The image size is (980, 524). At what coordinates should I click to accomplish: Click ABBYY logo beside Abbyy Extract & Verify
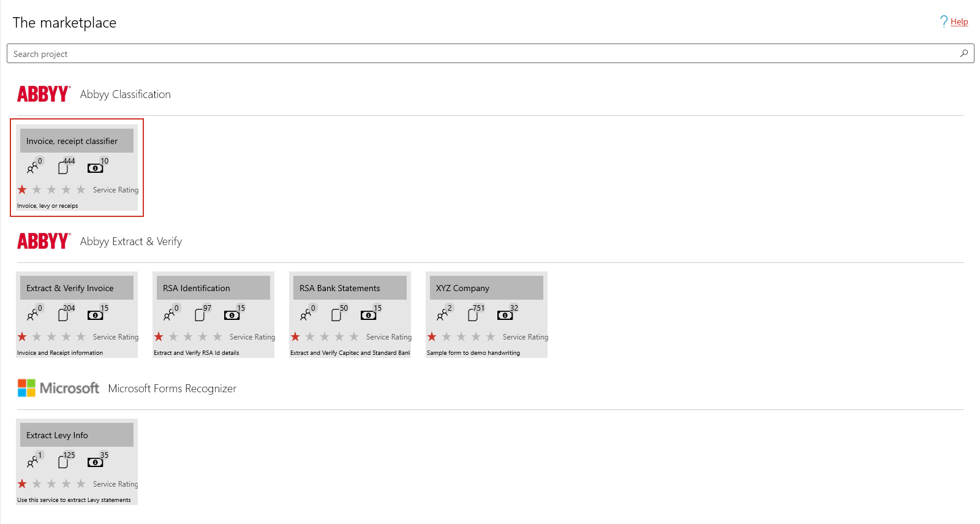44,241
